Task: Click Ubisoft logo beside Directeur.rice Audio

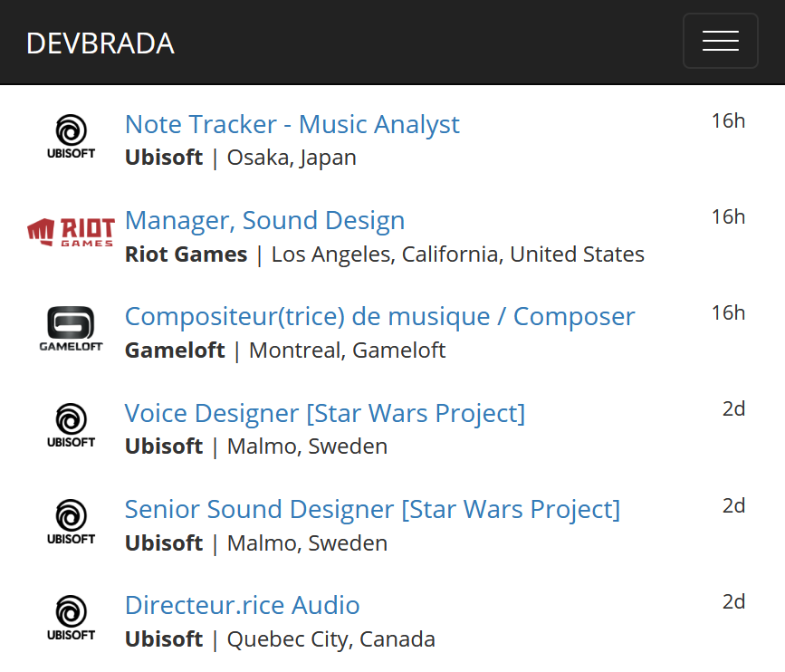Action: point(71,618)
